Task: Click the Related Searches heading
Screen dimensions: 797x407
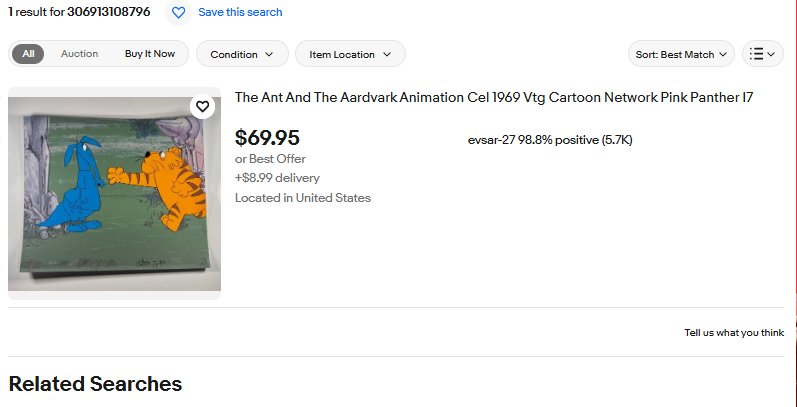Action: [x=95, y=384]
